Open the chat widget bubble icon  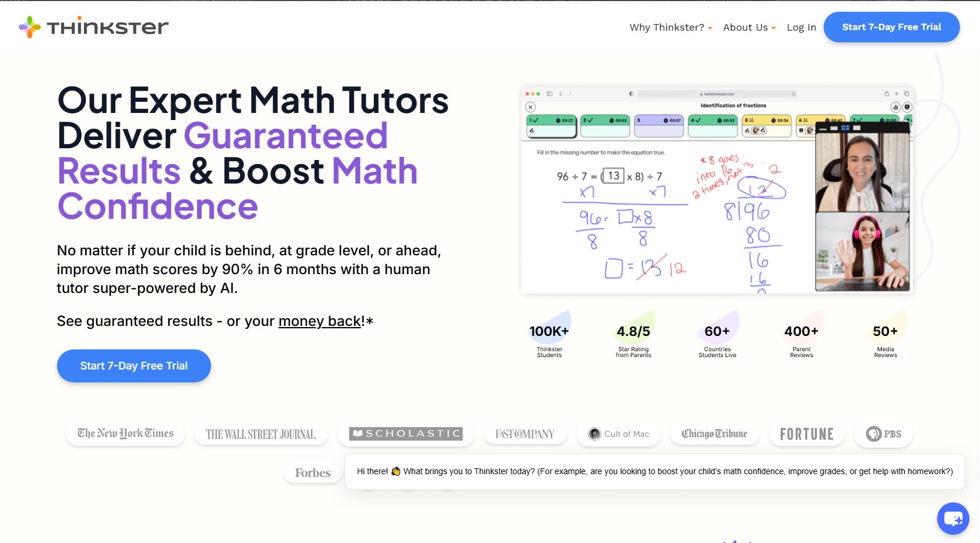coord(952,518)
